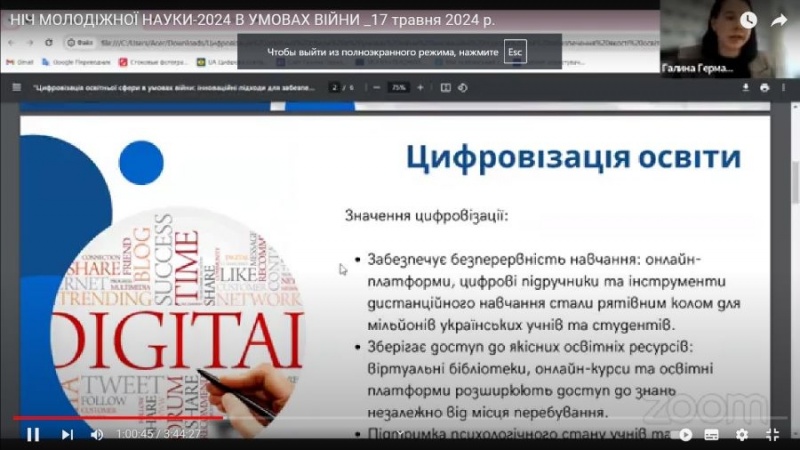Exit fullscreen mode
The height and width of the screenshot is (450, 800).
tap(772, 435)
